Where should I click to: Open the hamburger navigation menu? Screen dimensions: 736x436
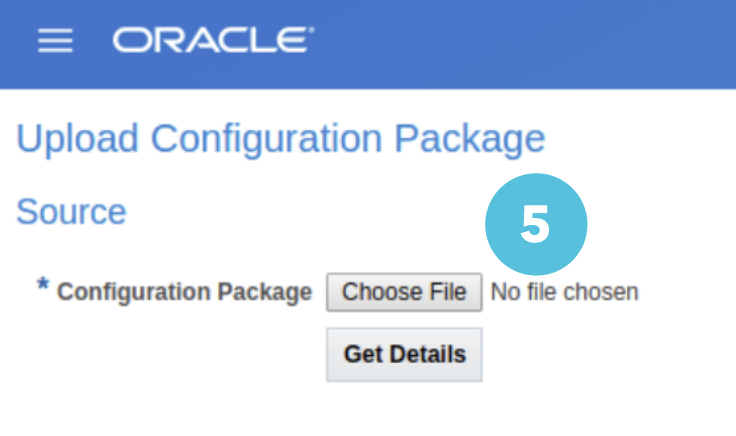(55, 40)
